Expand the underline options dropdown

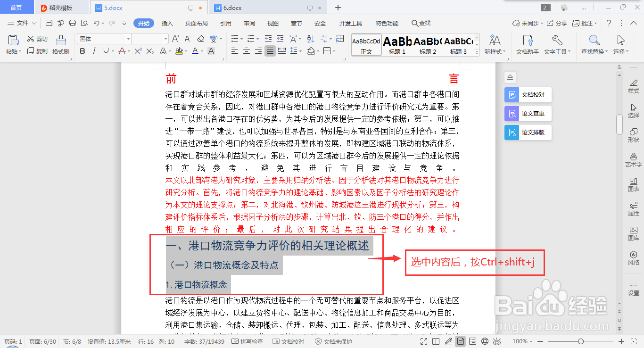tap(113, 50)
